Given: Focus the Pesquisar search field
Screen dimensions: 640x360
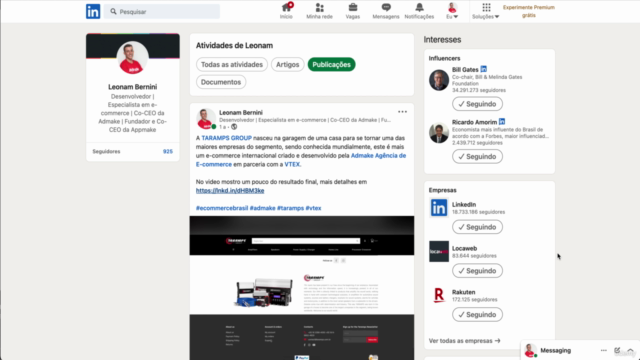Looking at the screenshot, I should 162,11.
